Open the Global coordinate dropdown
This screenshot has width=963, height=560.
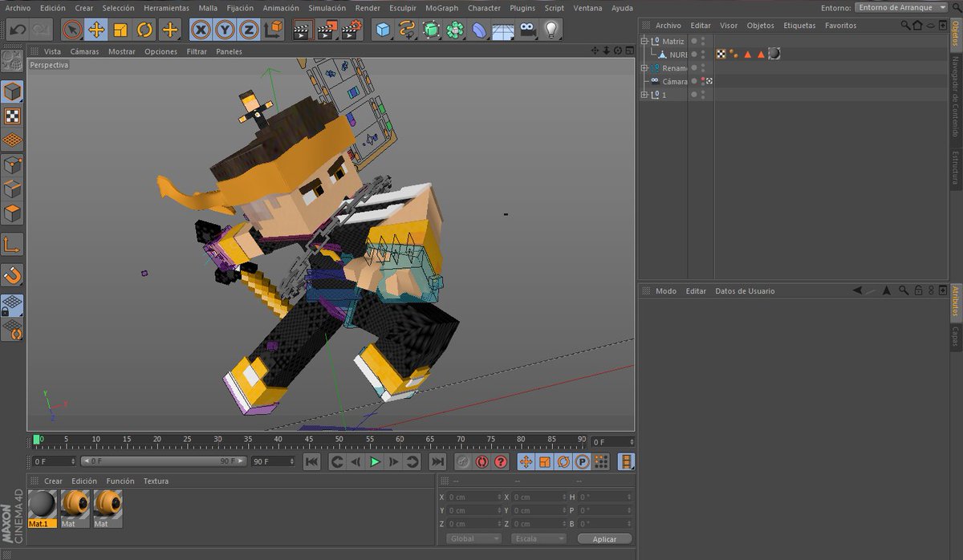coord(474,538)
